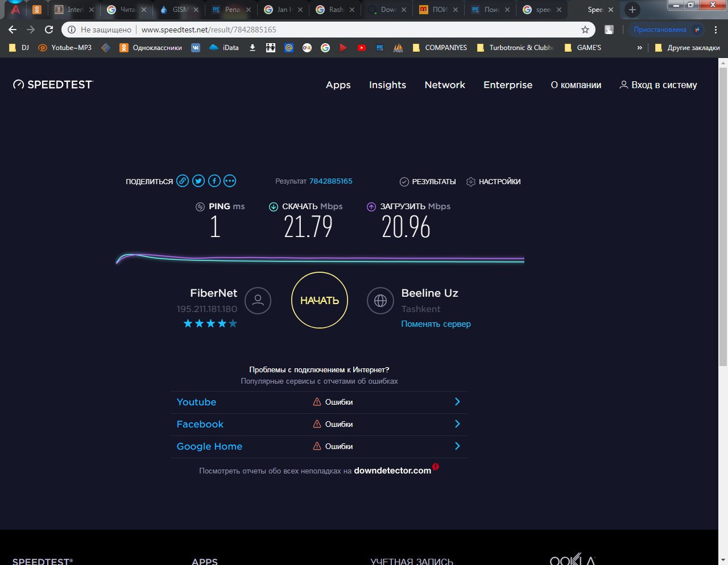Open the Apps menu
728x565 pixels.
[338, 85]
